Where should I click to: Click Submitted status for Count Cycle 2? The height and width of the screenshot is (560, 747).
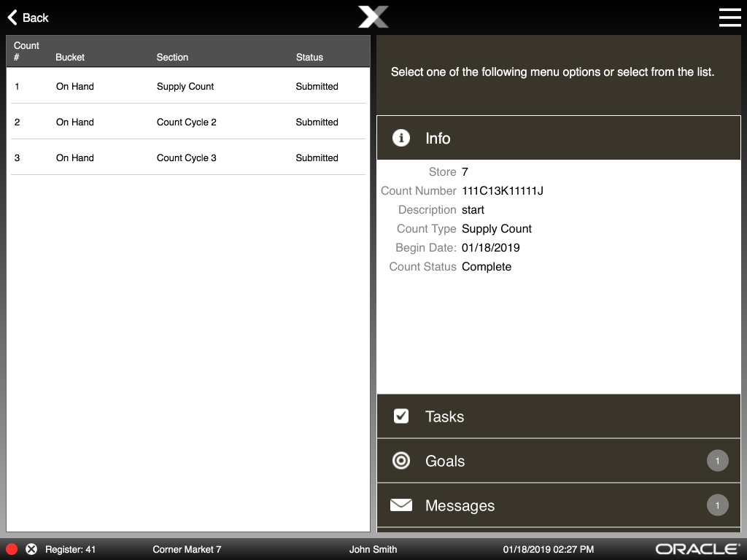coord(317,122)
